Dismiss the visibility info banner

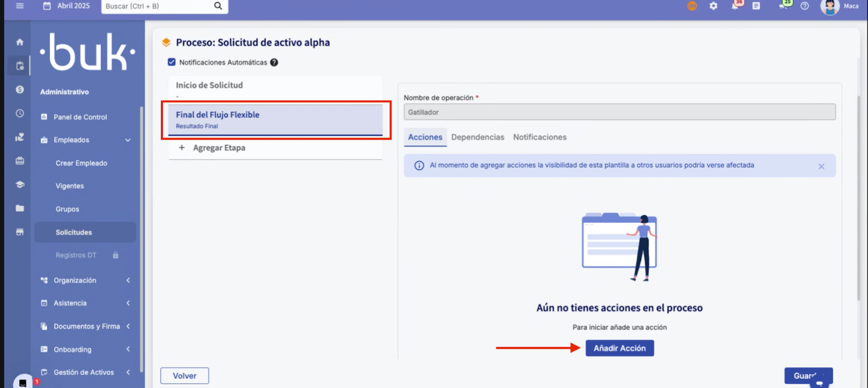coord(821,167)
